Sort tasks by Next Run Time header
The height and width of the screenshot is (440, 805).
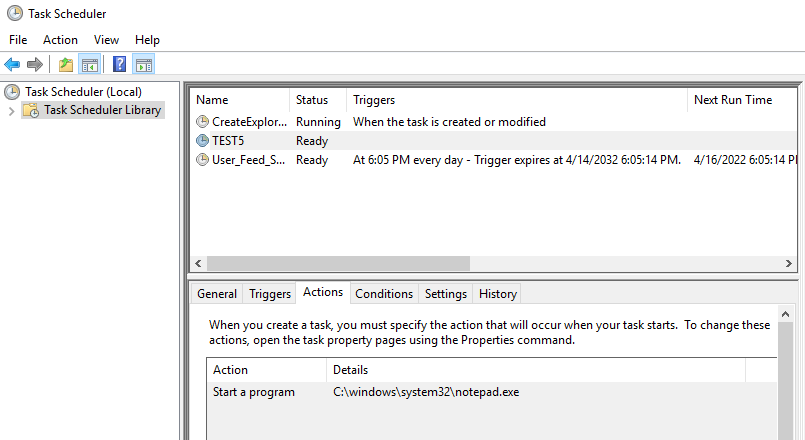743,100
